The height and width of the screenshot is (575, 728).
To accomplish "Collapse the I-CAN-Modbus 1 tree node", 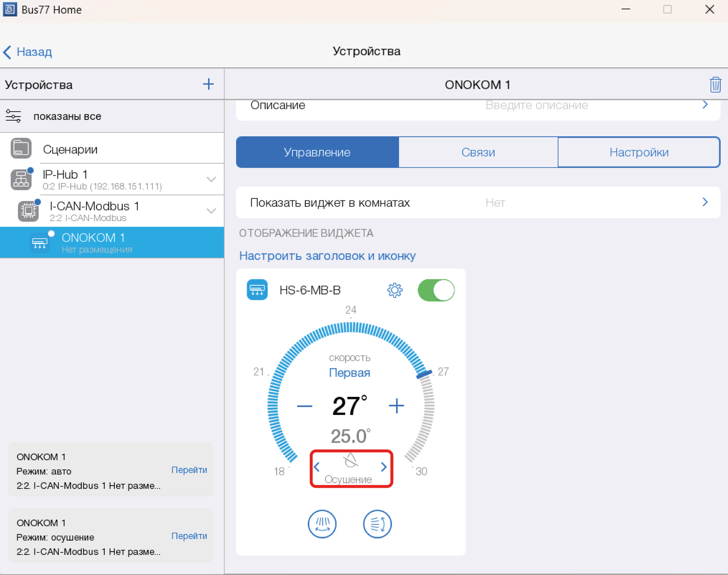I will 211,211.
